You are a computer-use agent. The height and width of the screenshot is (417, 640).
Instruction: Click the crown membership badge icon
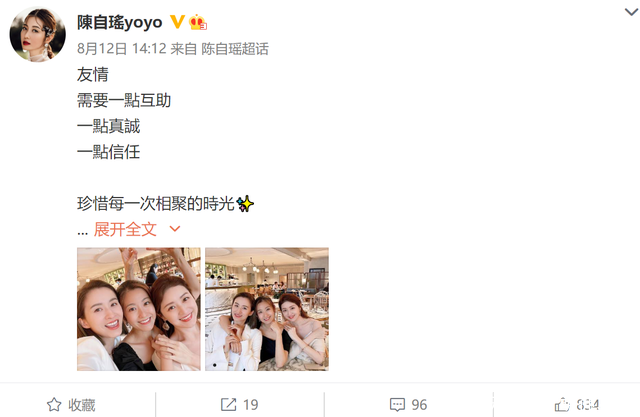pos(198,22)
